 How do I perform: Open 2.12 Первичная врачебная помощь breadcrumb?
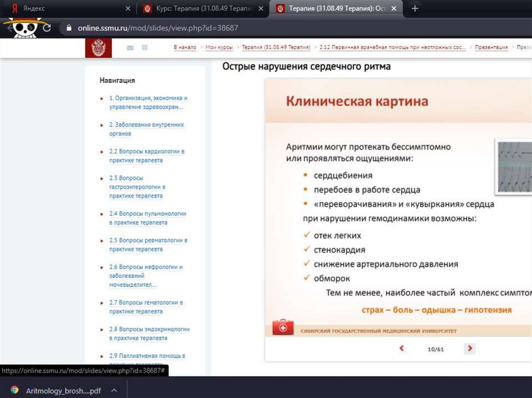pyautogui.click(x=393, y=47)
